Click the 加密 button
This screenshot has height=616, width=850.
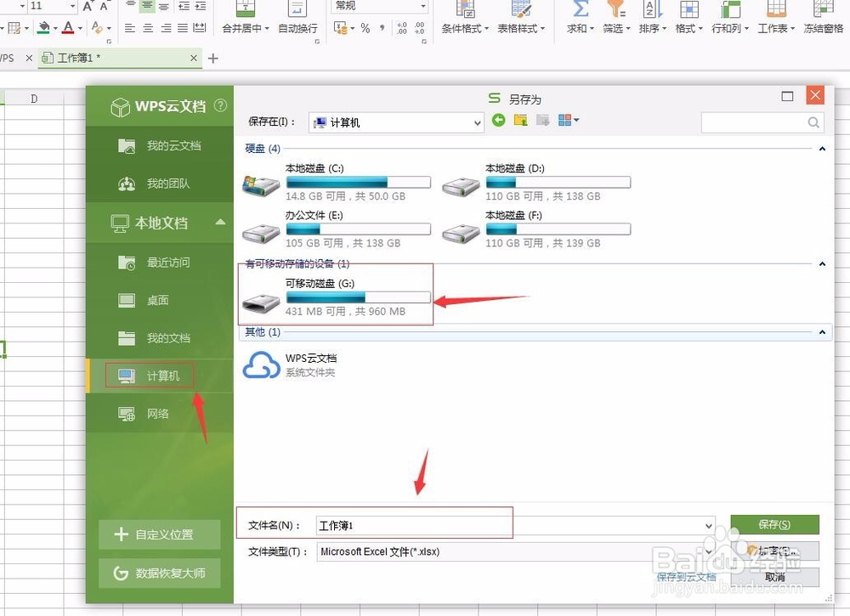(774, 551)
